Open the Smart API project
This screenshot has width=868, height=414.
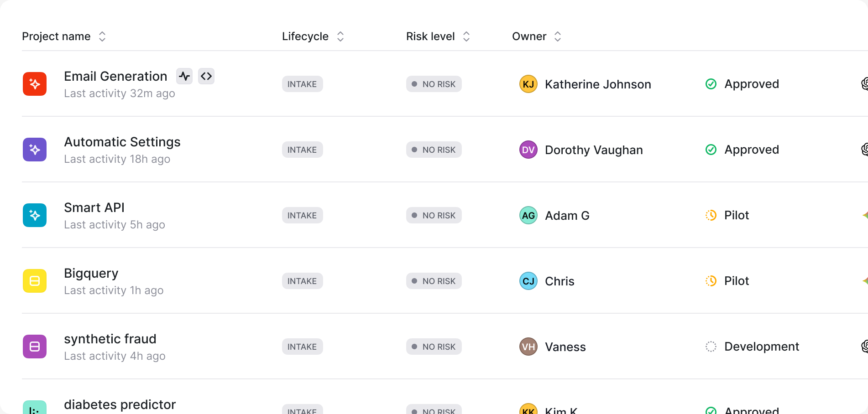[94, 207]
